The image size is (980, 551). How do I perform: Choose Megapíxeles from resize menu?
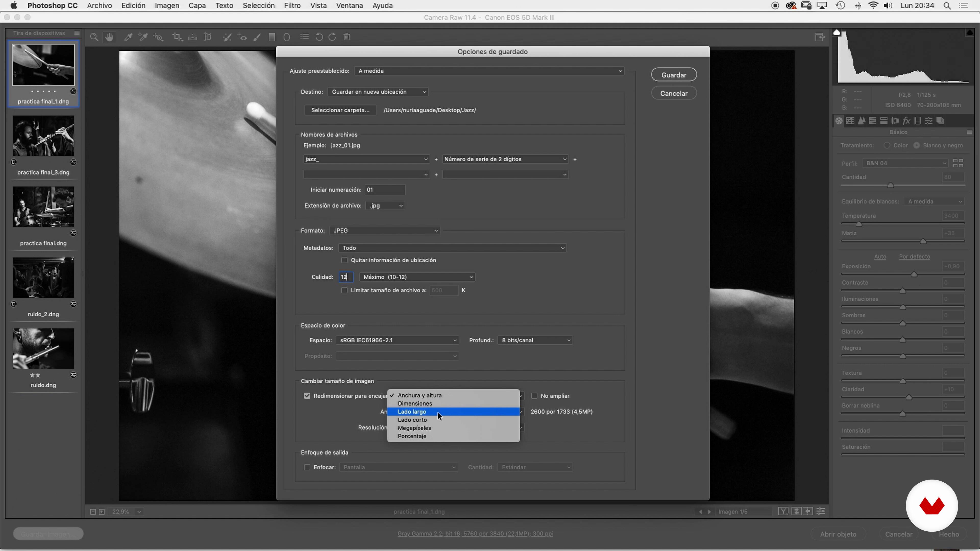(x=454, y=428)
